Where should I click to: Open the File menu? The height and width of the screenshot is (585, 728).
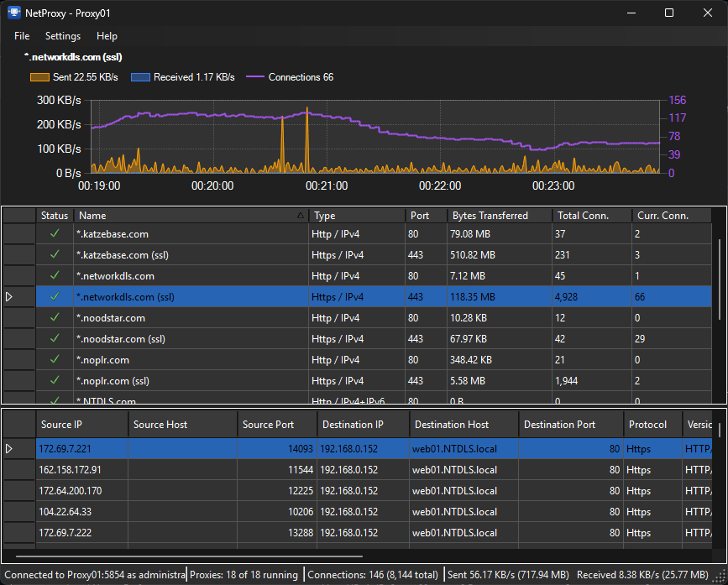pyautogui.click(x=22, y=36)
